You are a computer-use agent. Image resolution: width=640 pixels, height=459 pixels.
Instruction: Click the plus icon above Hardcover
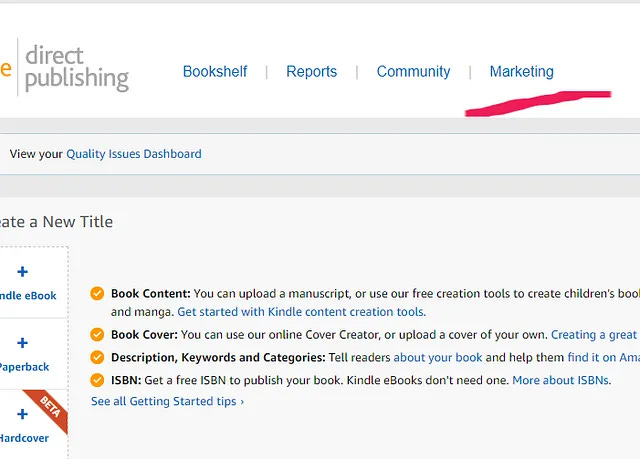tap(22, 414)
